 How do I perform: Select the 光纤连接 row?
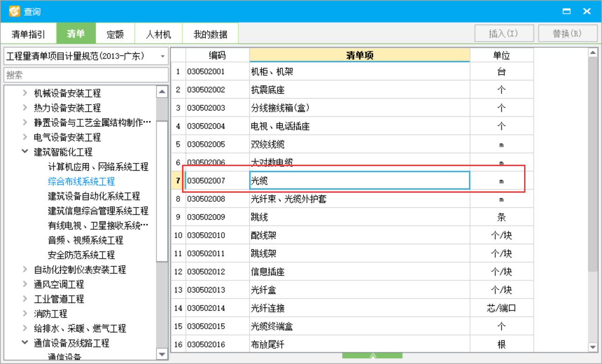[352, 308]
